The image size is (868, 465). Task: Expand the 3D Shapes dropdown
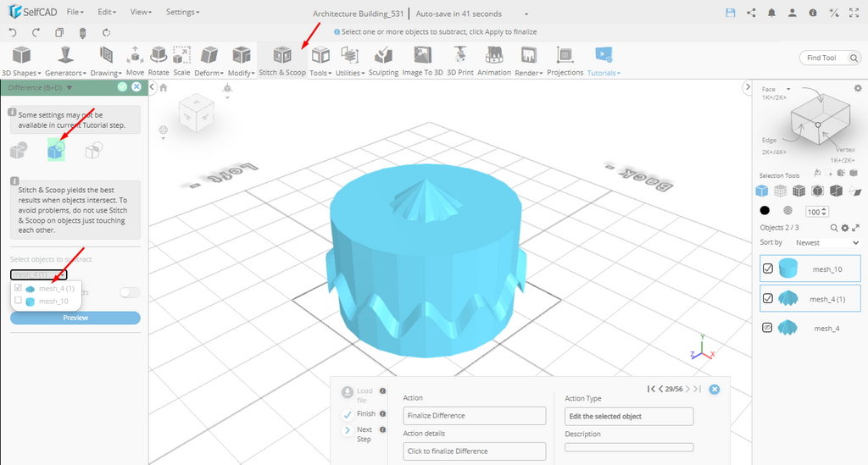[20, 73]
